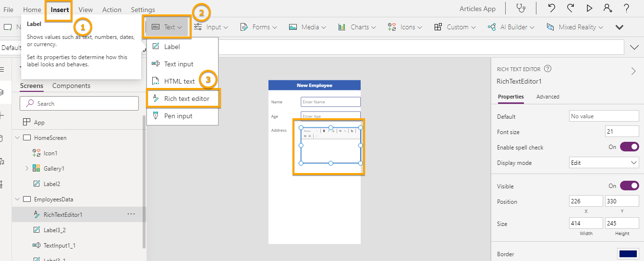Switch to the Components tab
This screenshot has height=261, width=644.
pos(71,86)
